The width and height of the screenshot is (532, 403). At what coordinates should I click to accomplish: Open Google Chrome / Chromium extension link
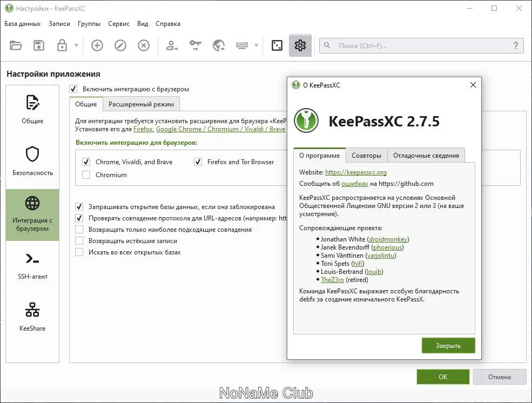(220, 129)
